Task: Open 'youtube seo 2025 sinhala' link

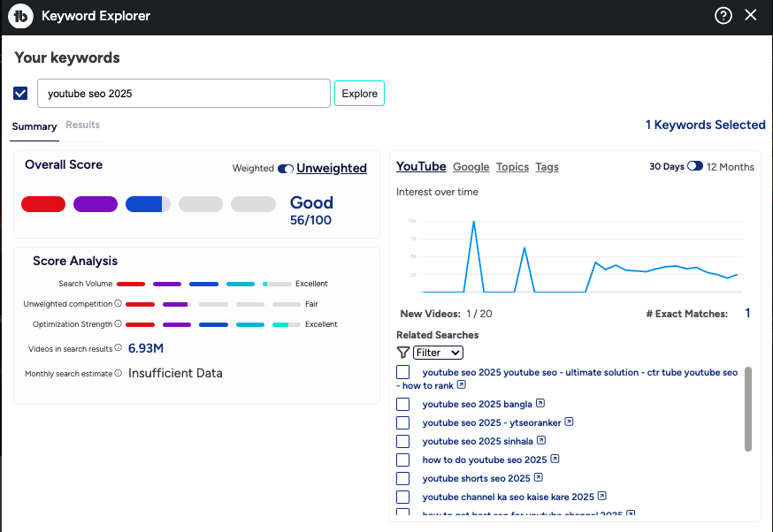Action: click(478, 441)
